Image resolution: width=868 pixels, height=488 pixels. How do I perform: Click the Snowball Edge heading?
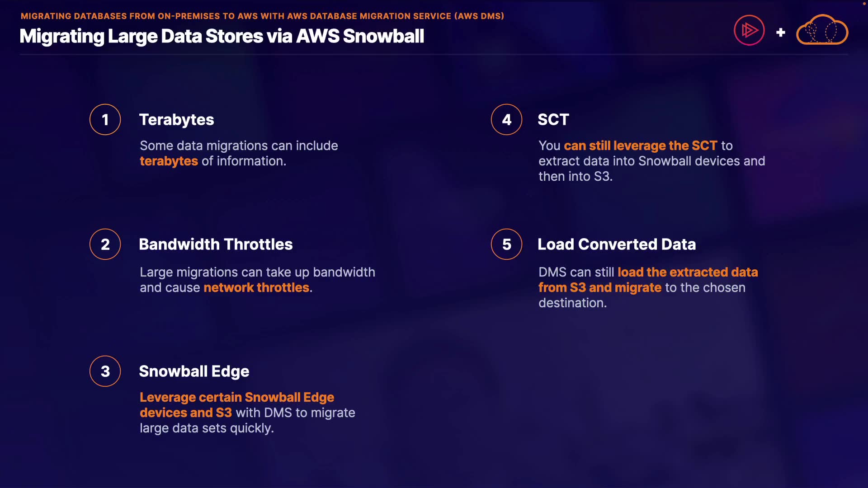click(194, 371)
